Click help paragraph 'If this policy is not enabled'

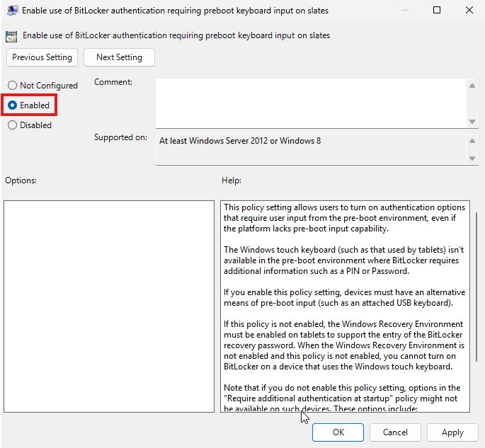(344, 345)
